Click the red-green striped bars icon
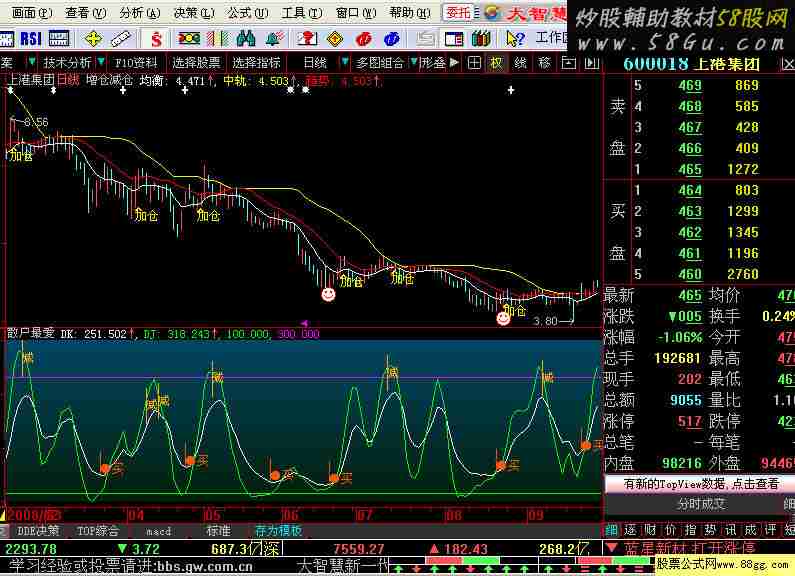795x576 pixels. (219, 39)
